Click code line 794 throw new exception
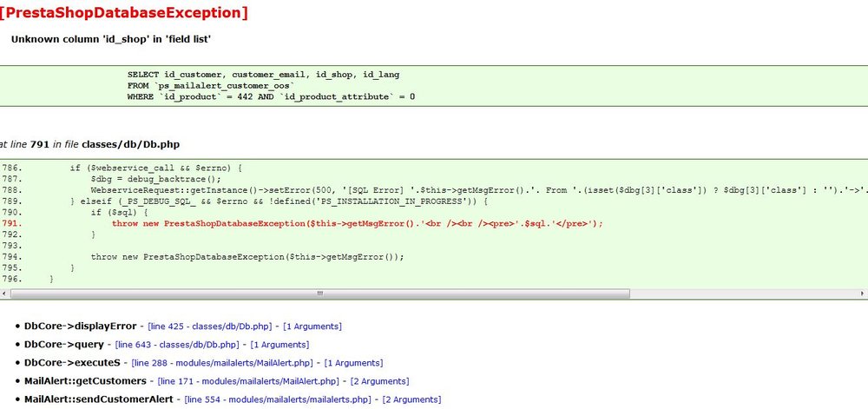 click(247, 257)
